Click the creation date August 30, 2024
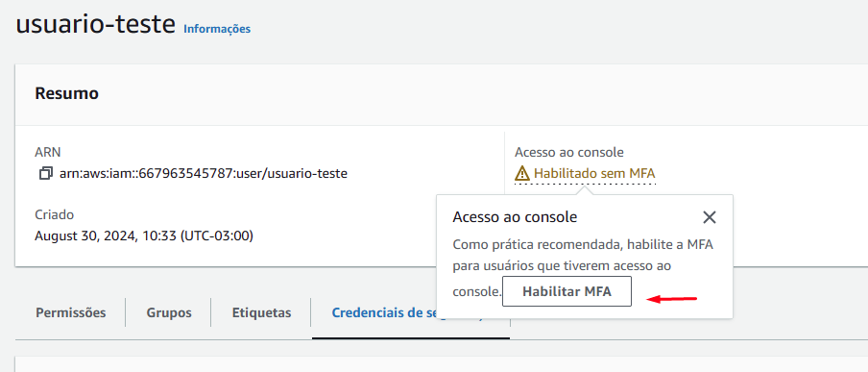Screen dimensions: 868x372 tap(144, 236)
